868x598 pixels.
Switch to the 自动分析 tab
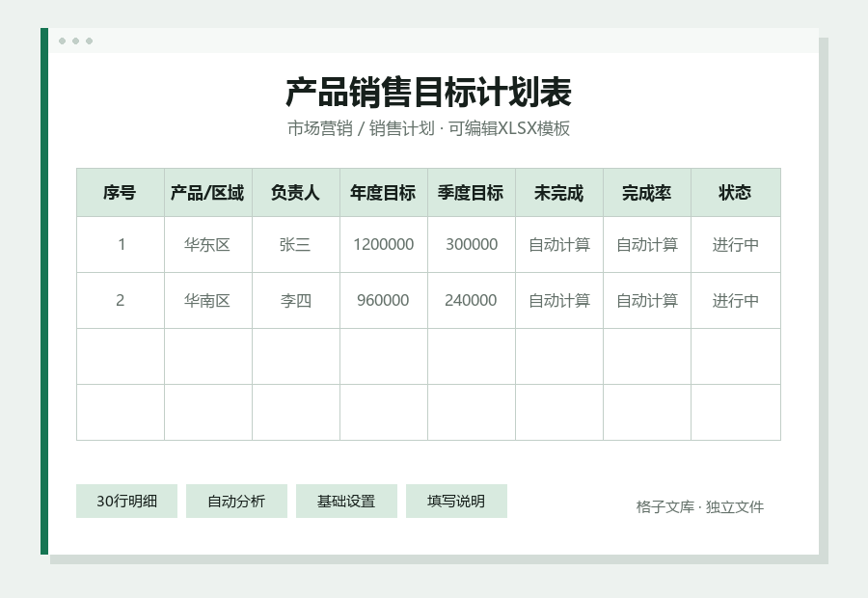coord(236,502)
